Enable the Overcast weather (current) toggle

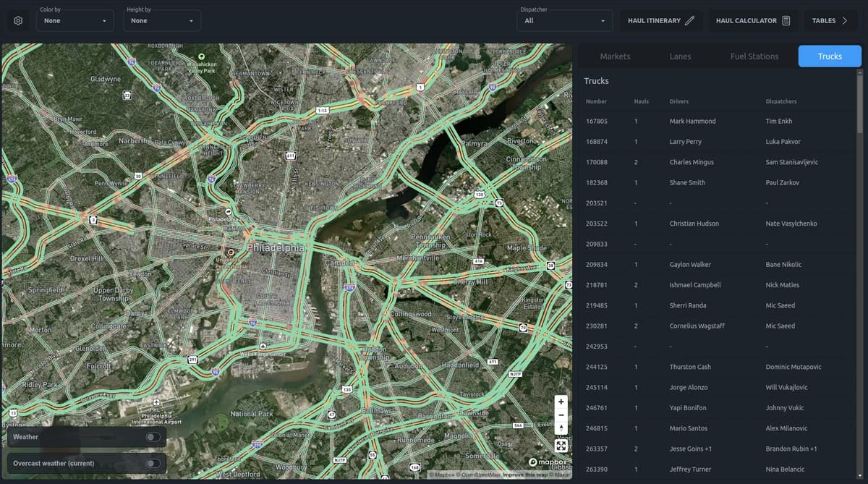click(153, 463)
